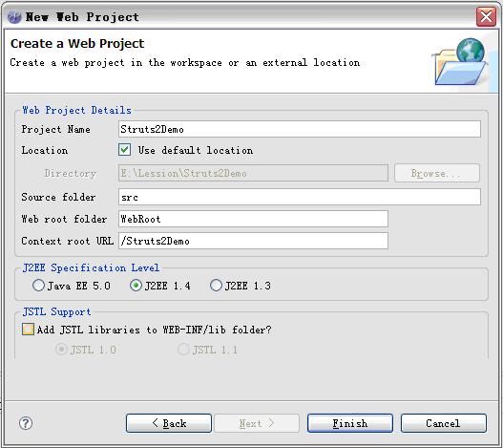The image size is (503, 448).
Task: Click the Context root URL field
Action: tap(253, 241)
